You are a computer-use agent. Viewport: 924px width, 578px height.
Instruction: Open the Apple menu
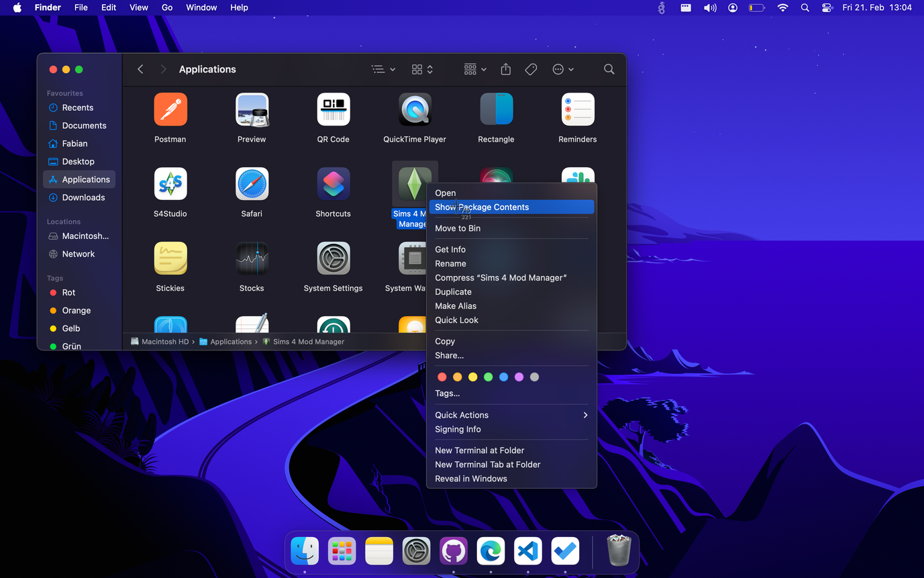click(x=17, y=7)
